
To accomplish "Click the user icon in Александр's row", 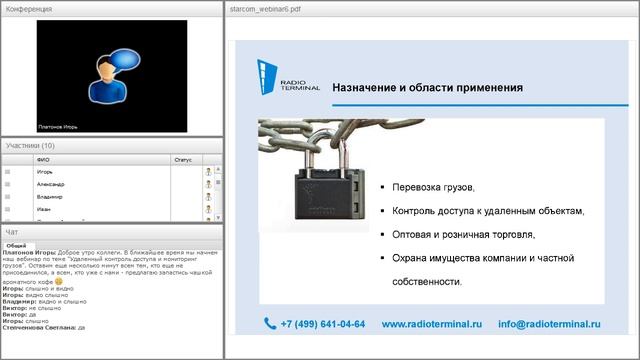I will point(208,184).
